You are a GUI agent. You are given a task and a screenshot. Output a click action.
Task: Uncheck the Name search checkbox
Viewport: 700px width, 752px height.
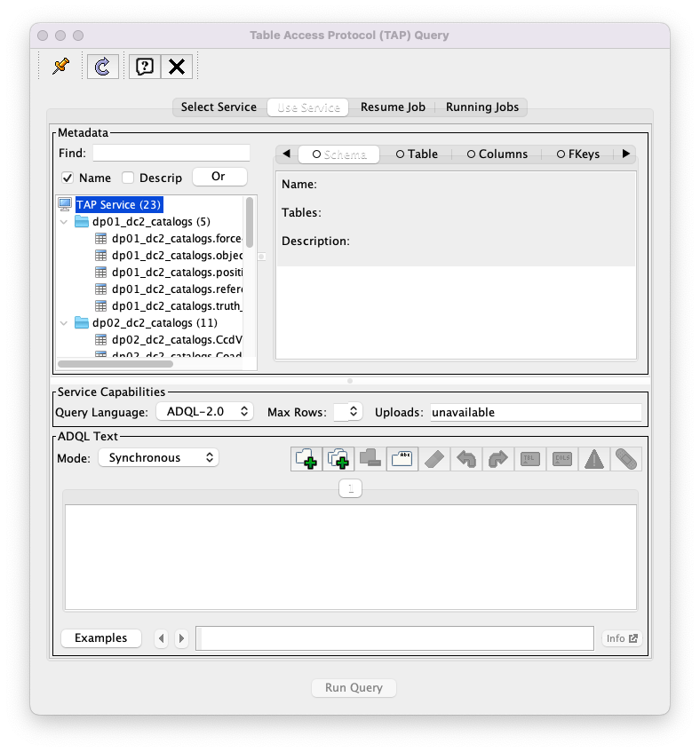point(68,178)
